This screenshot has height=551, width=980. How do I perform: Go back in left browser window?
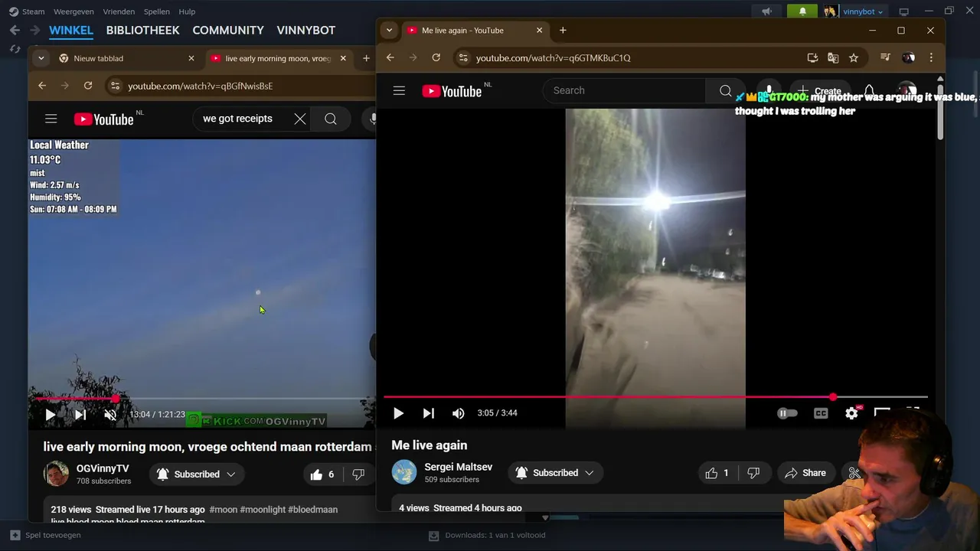tap(42, 86)
